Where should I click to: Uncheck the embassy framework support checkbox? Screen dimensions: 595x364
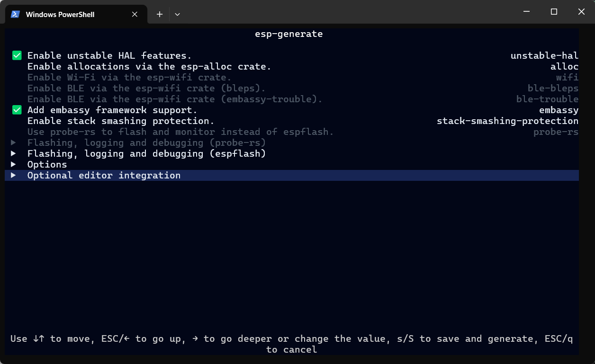pos(17,110)
